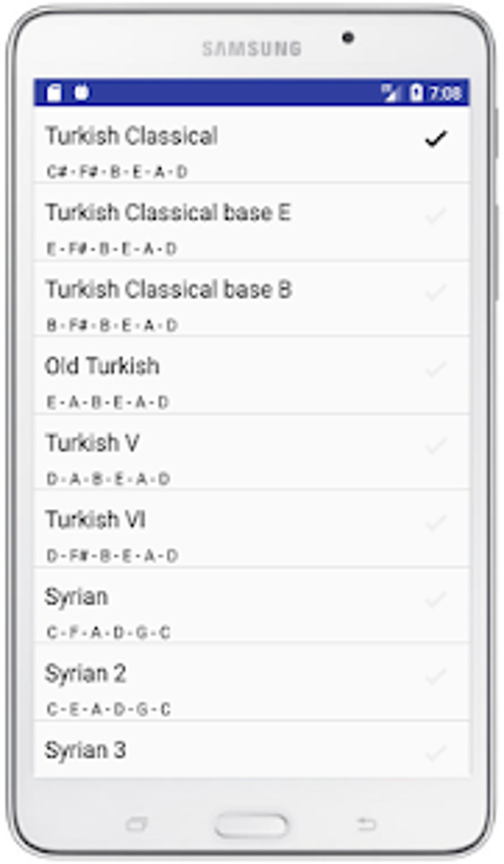Viewport: 504px width, 864px height.
Task: Select the Turkish V tuning
Action: tap(92, 443)
